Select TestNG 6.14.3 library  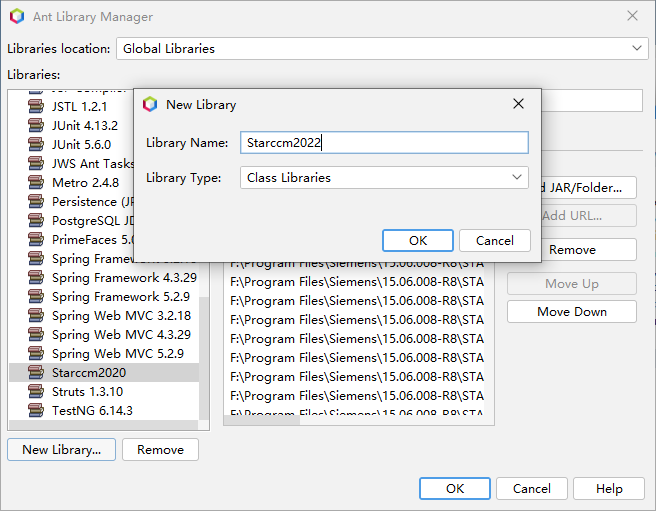[92, 411]
